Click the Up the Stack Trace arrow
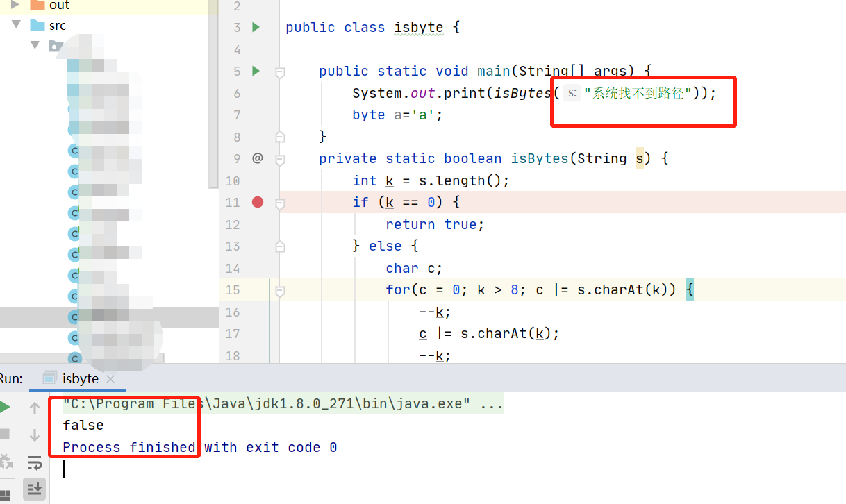This screenshot has height=504, width=846. click(34, 408)
